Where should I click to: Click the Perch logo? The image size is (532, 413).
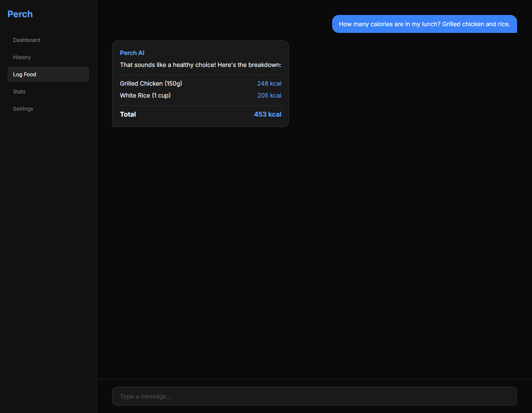click(x=20, y=14)
